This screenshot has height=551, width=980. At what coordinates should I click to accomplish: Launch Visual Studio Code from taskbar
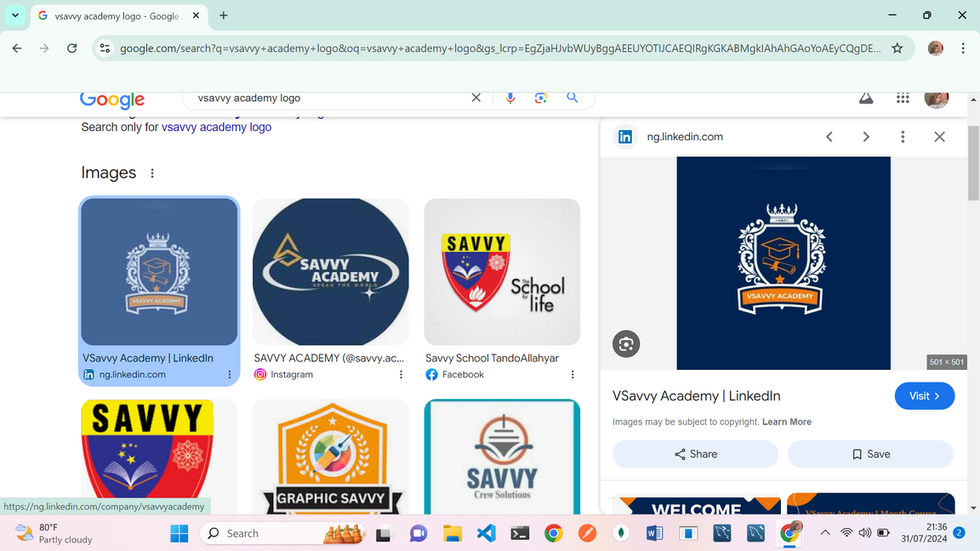(487, 533)
